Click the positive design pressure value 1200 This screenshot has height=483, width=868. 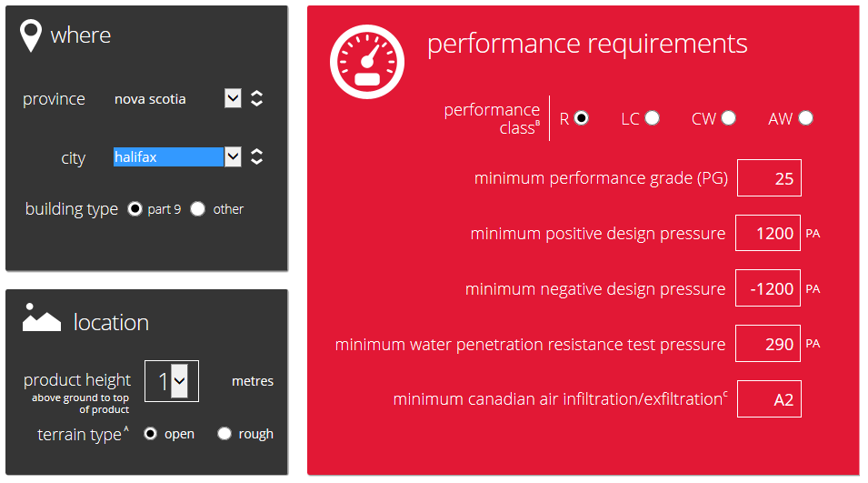click(x=769, y=234)
